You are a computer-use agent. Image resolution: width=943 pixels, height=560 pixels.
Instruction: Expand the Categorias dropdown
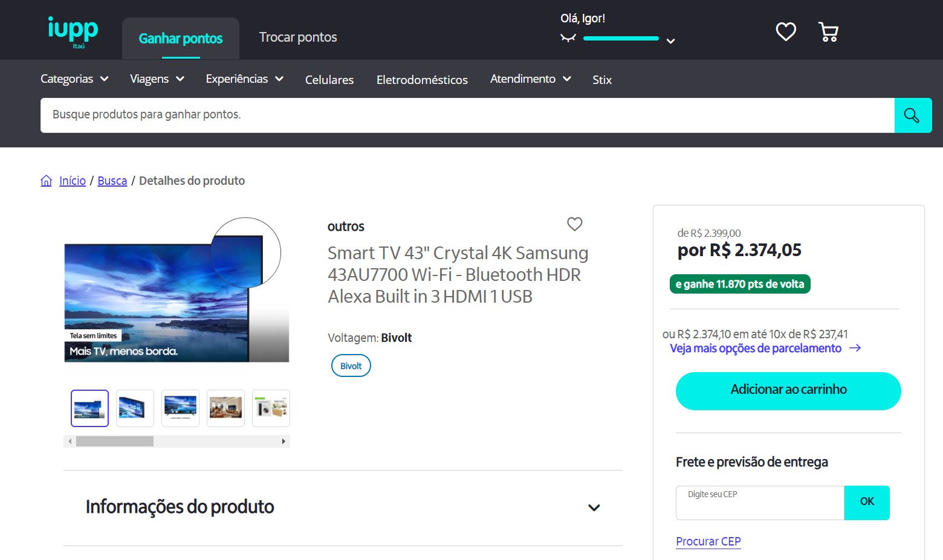click(74, 79)
